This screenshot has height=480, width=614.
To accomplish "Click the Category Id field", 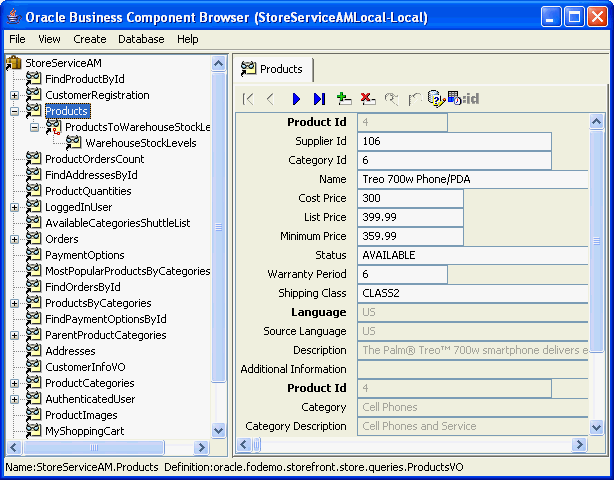I will (454, 160).
